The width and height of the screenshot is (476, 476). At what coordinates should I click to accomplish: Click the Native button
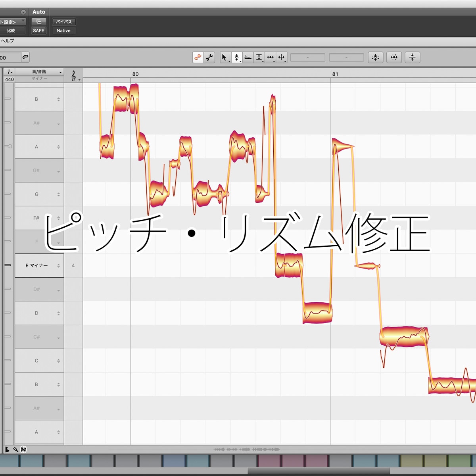point(63,31)
